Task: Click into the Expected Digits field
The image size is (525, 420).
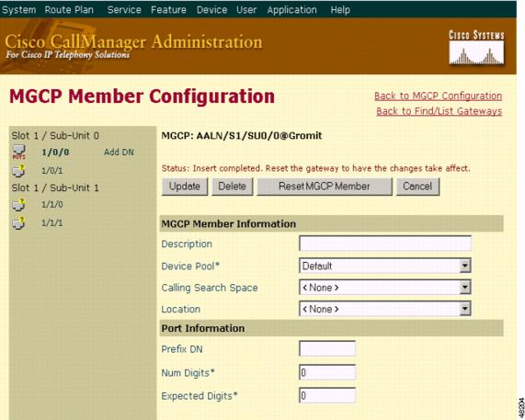Action: point(327,395)
